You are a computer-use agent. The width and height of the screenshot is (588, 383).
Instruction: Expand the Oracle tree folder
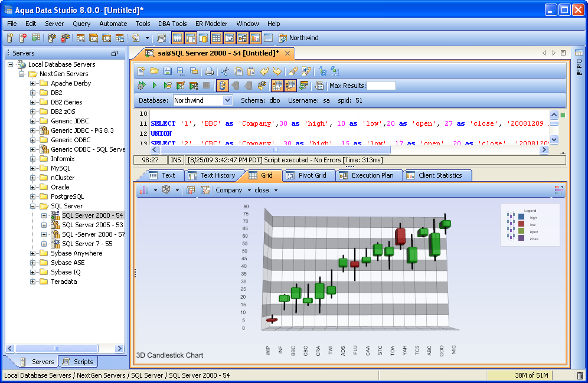[x=32, y=187]
